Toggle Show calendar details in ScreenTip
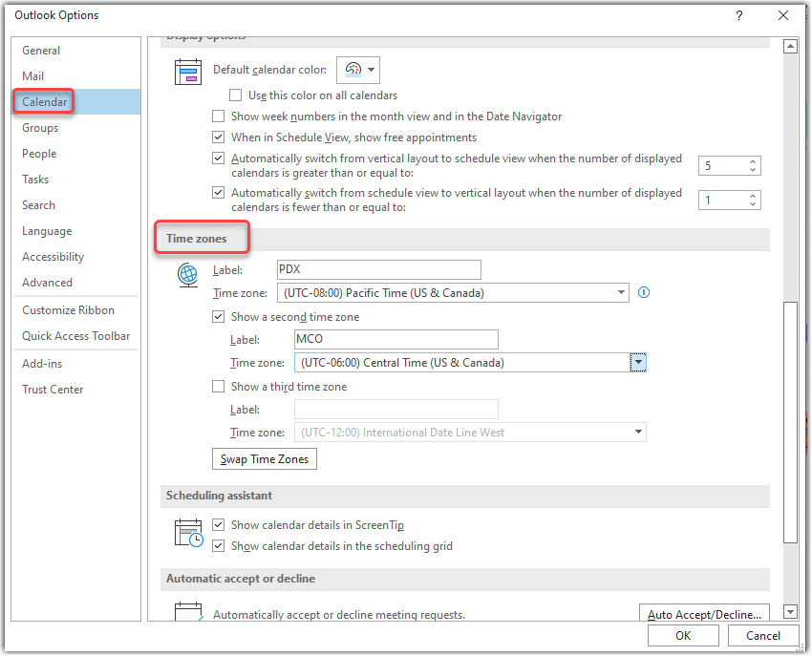Viewport: 812px width, 656px height. tap(219, 525)
